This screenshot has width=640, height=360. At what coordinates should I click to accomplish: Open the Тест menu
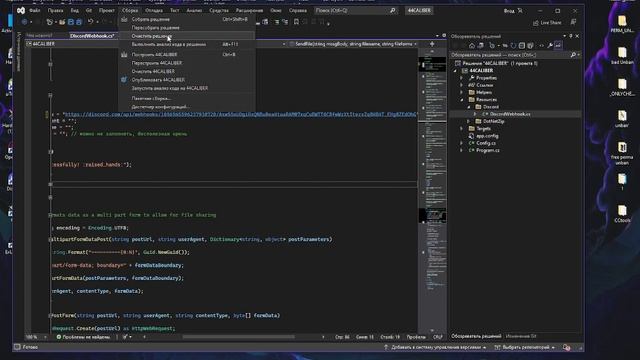(x=175, y=11)
